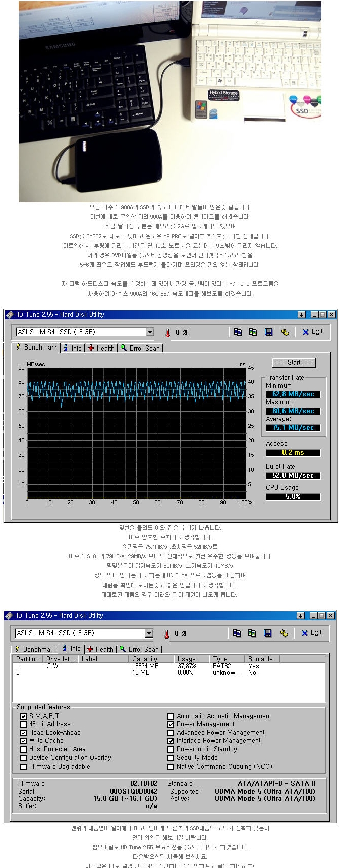This screenshot has width=339, height=868.
Task: Toggle Power-up in Standby checkbox
Action: tap(171, 749)
